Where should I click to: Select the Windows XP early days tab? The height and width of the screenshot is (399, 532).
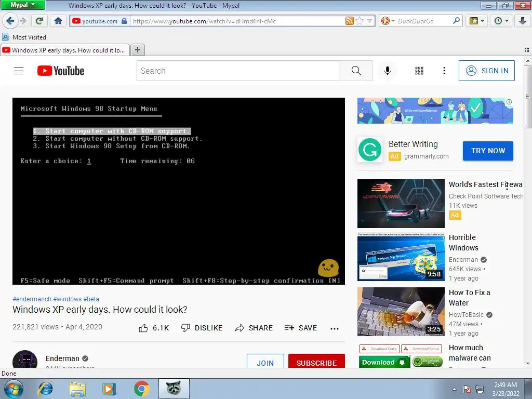tap(65, 50)
